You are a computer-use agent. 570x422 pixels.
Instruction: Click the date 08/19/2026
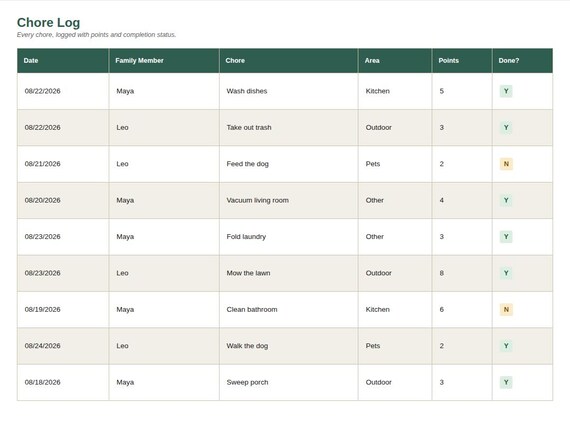pyautogui.click(x=43, y=309)
